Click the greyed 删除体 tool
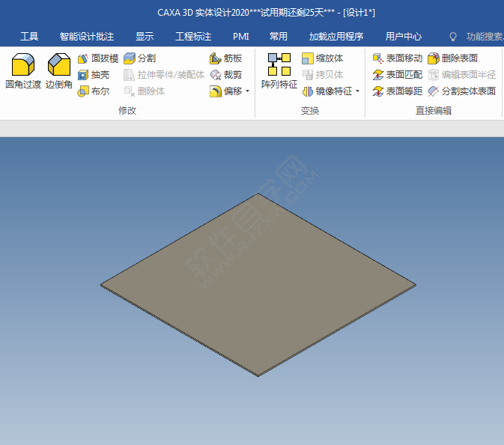The width and height of the screenshot is (504, 445). point(145,91)
